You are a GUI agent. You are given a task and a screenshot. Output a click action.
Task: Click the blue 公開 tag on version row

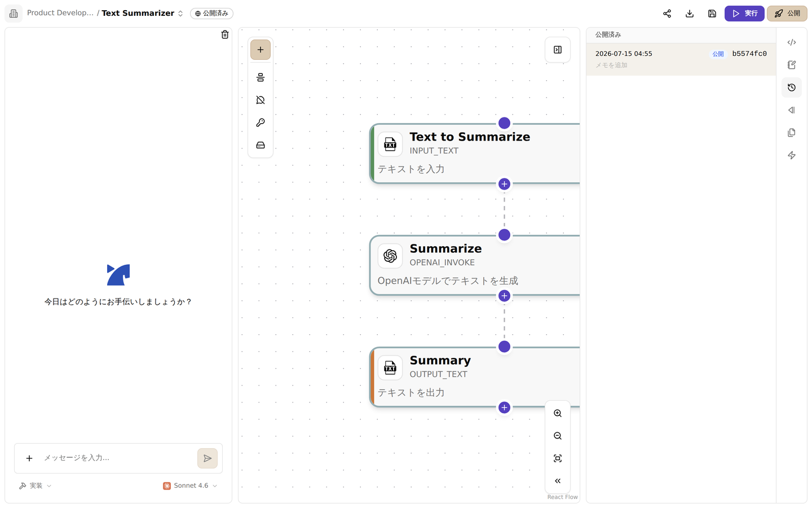click(718, 54)
